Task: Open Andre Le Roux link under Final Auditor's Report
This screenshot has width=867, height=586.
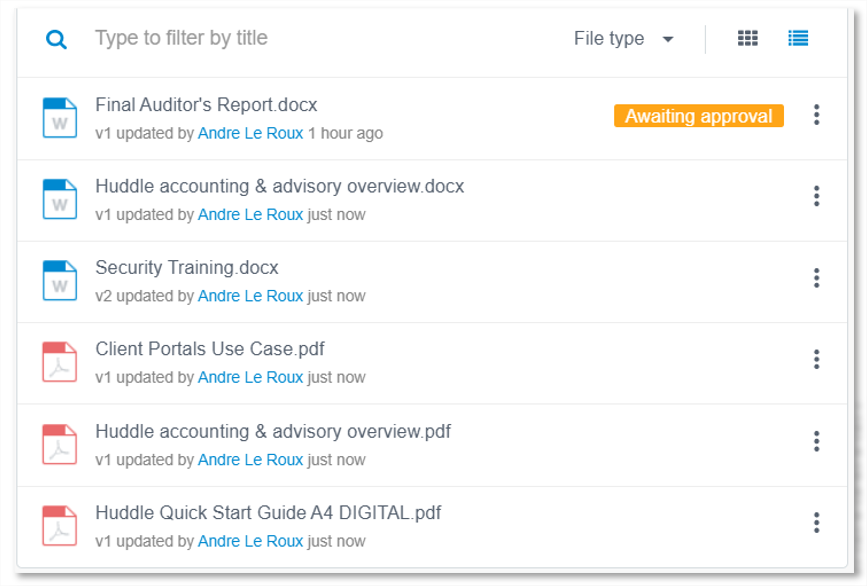Action: [250, 133]
